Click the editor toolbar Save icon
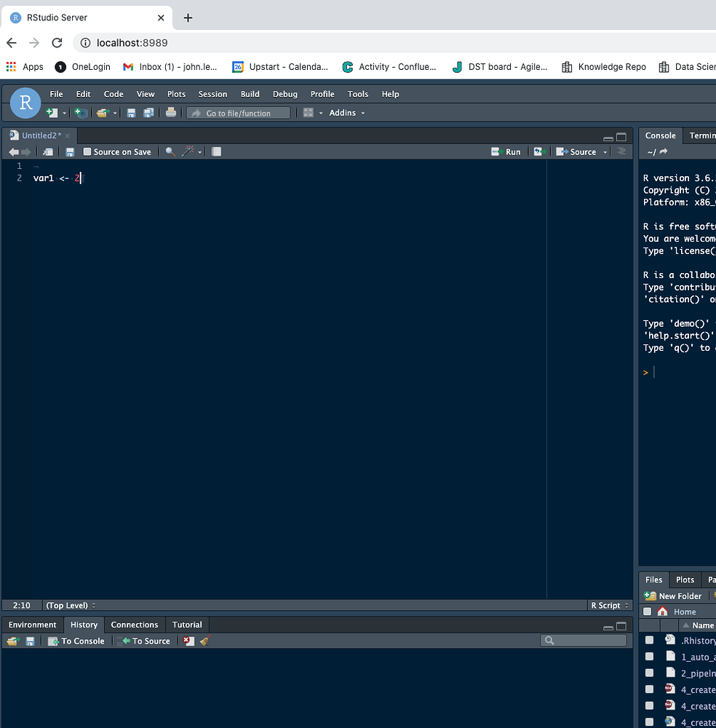The height and width of the screenshot is (728, 716). [70, 152]
